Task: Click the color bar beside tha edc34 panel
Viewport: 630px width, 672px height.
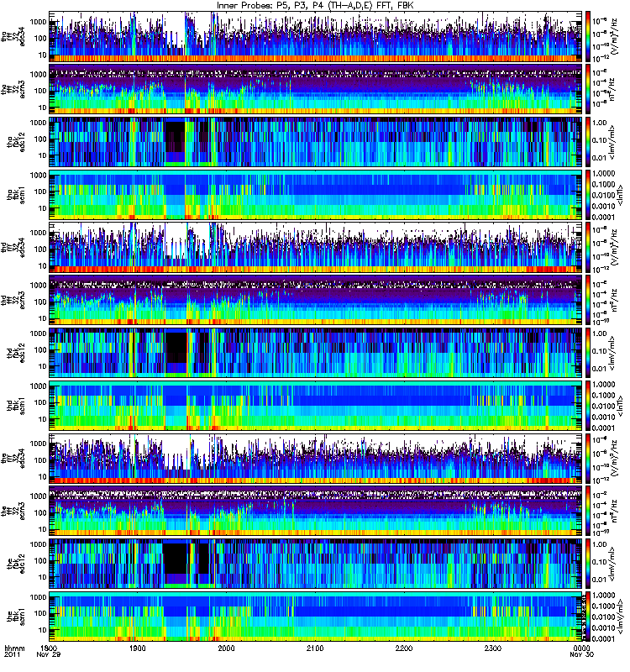Action: (587, 37)
